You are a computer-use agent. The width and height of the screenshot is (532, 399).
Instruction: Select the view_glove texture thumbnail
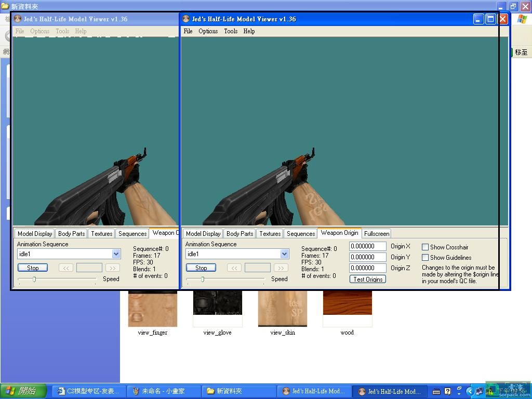(218, 309)
